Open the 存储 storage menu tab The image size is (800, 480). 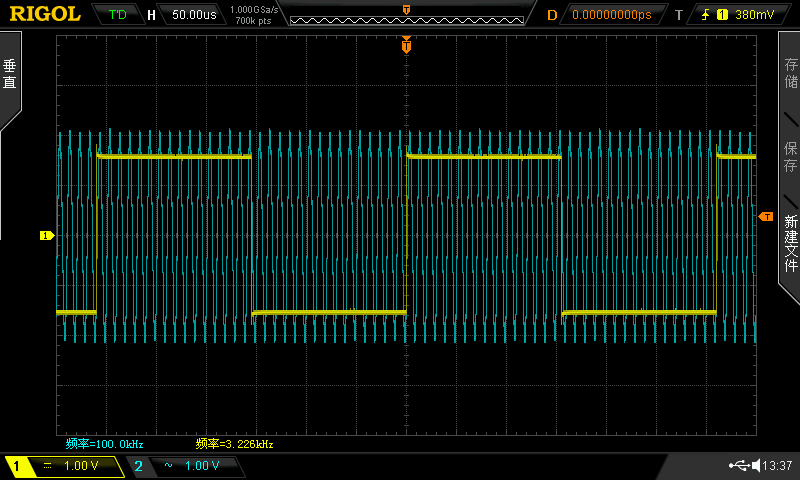click(790, 76)
